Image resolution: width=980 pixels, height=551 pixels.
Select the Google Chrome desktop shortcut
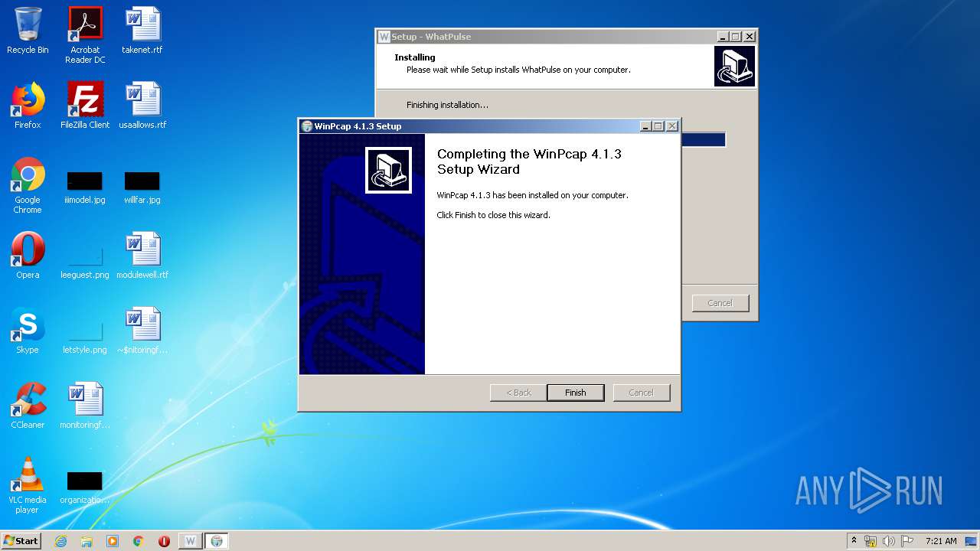click(28, 186)
